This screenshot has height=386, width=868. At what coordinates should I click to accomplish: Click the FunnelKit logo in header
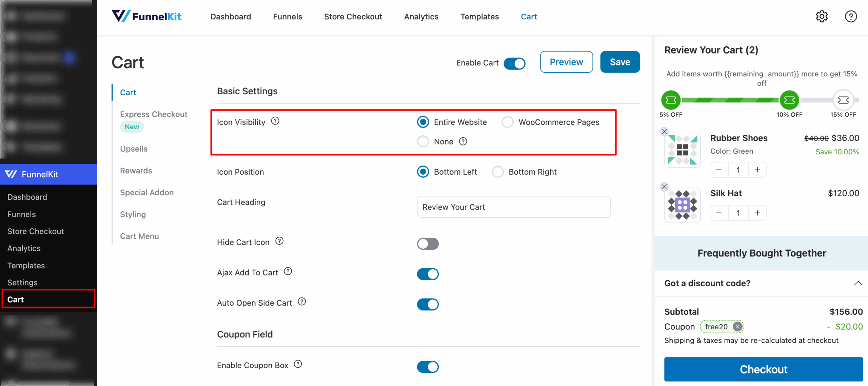[x=146, y=16]
